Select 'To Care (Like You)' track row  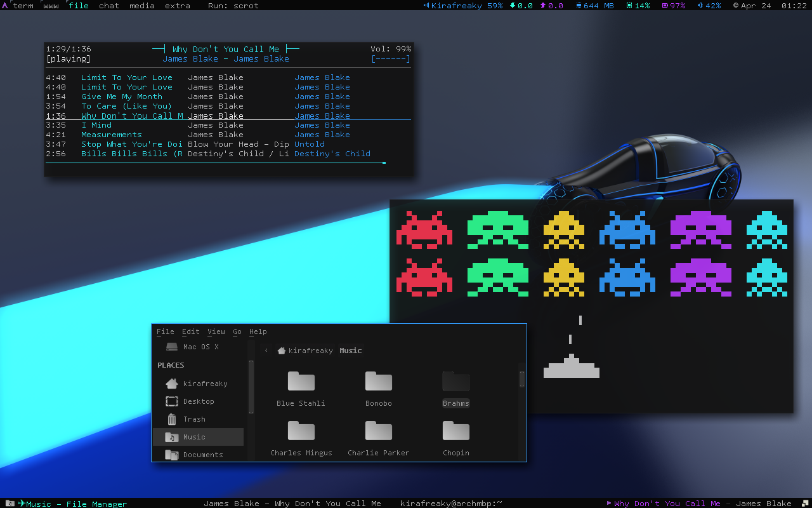pyautogui.click(x=228, y=106)
